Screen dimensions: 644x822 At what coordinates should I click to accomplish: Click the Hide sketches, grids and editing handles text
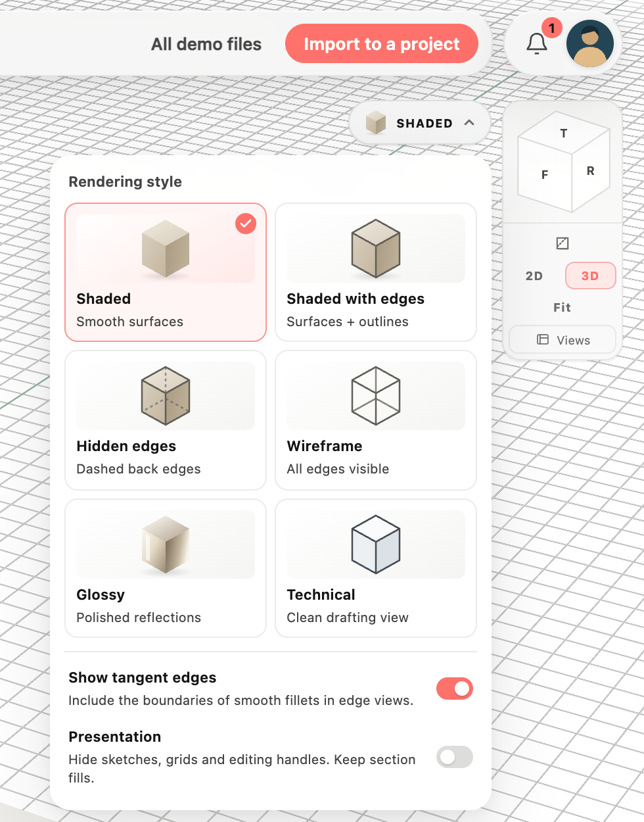click(242, 769)
